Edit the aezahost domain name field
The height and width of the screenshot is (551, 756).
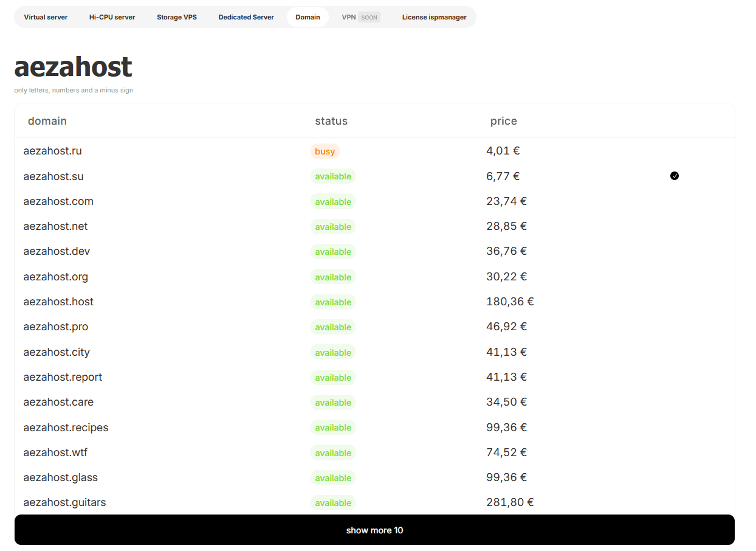click(73, 67)
